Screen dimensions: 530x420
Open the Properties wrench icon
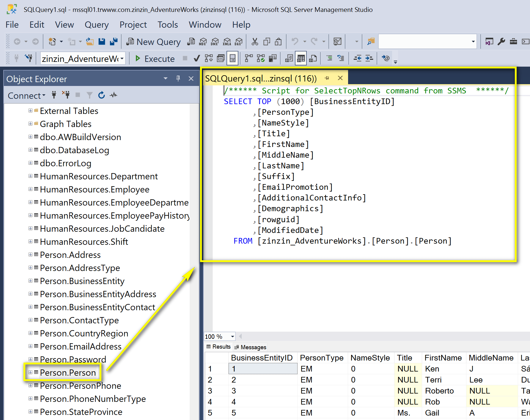pos(501,42)
